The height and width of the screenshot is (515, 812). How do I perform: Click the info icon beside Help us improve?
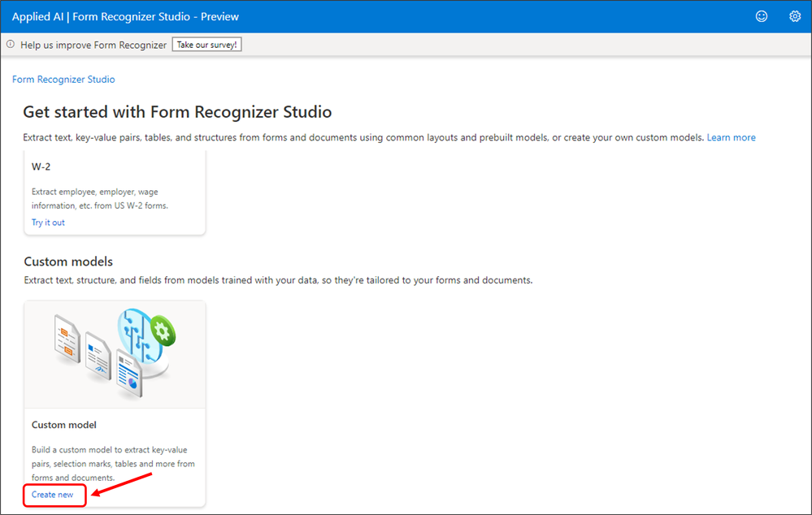(11, 45)
